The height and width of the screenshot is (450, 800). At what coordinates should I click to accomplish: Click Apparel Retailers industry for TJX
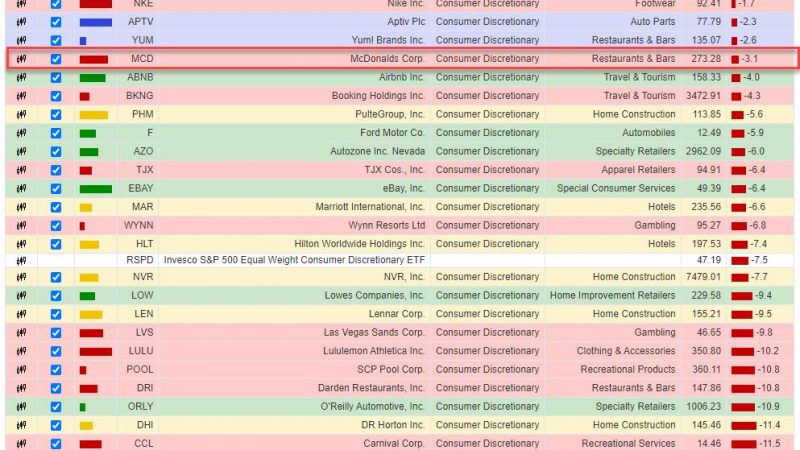pos(638,170)
